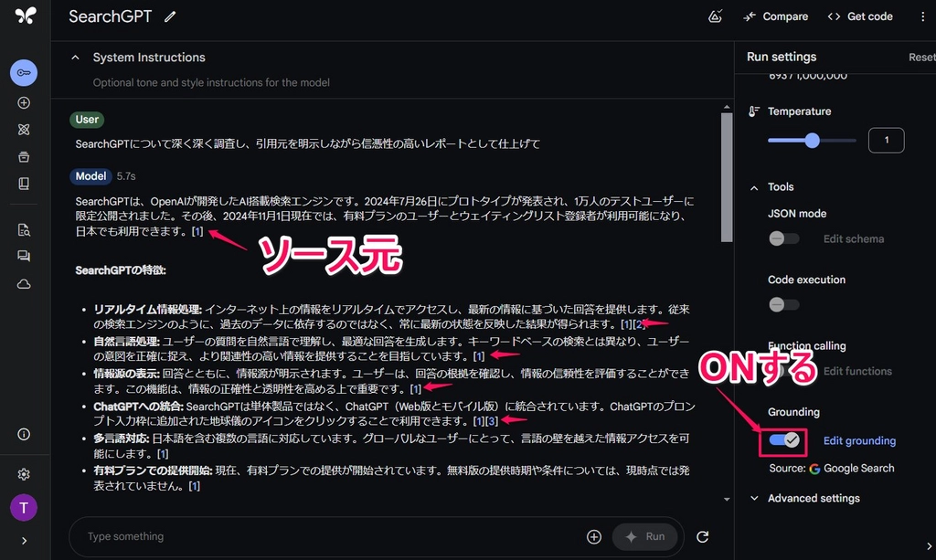Open the three-dot overflow menu

tap(923, 16)
